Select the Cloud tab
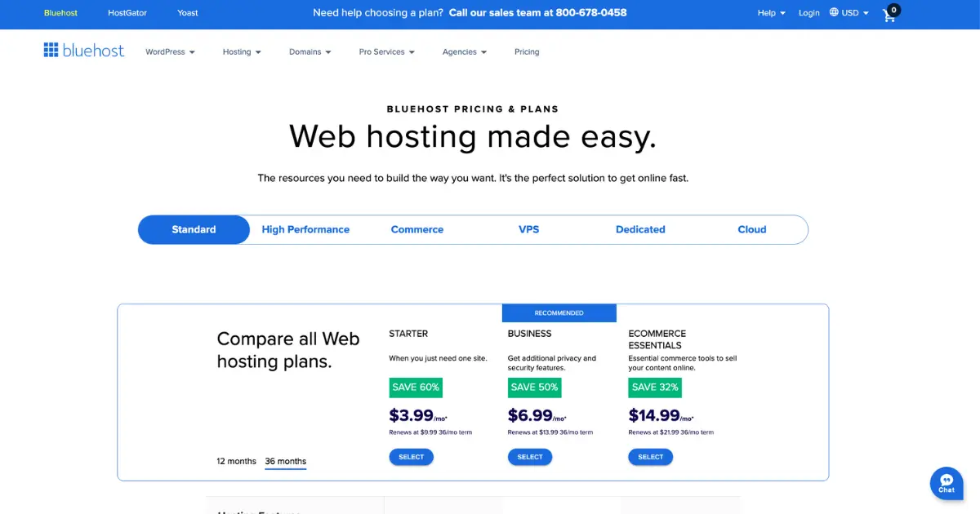Screen dimensions: 980x514 (752, 230)
